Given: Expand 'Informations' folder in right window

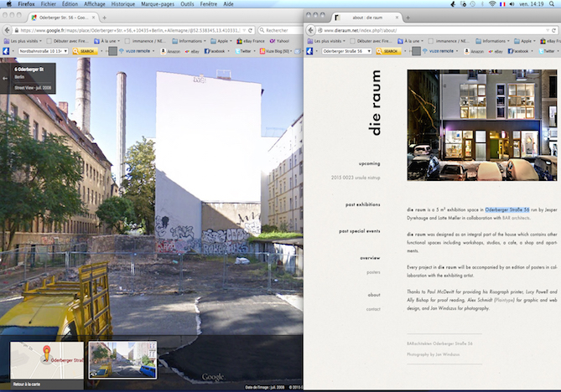Looking at the screenshot, I should [x=493, y=41].
